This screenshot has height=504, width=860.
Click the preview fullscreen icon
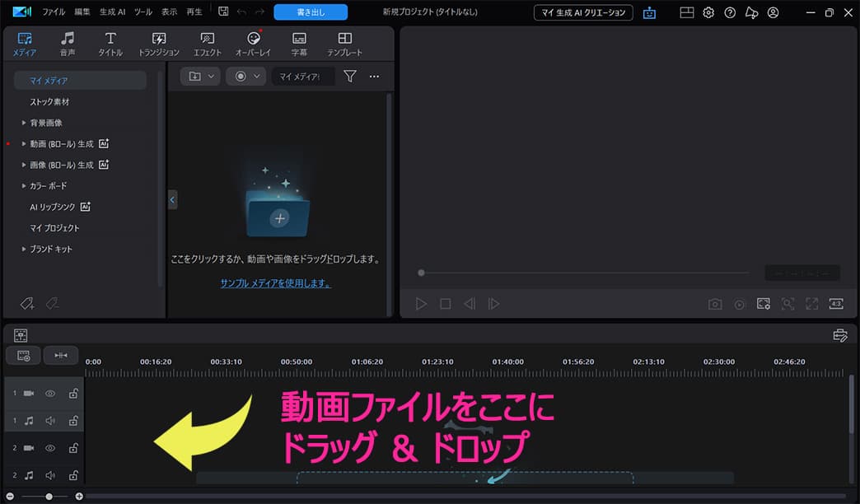coord(811,303)
